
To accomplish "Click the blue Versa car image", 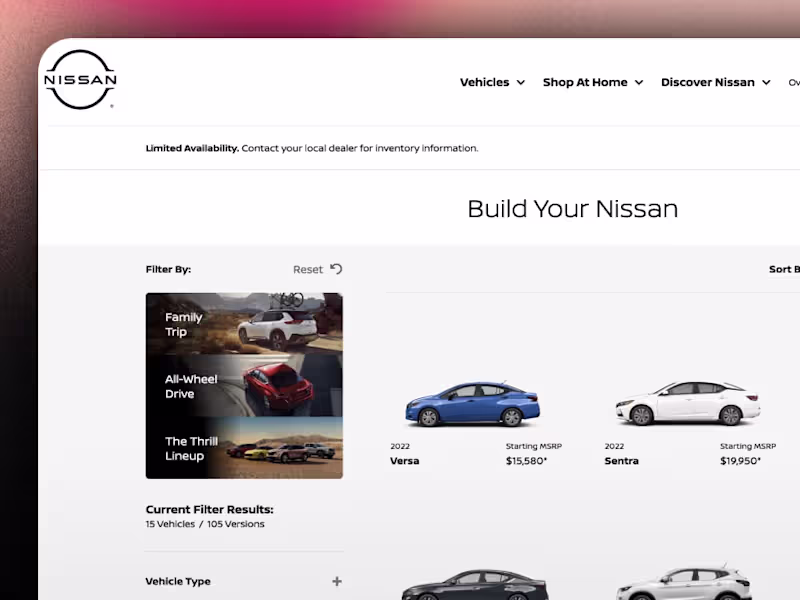I will click(472, 404).
